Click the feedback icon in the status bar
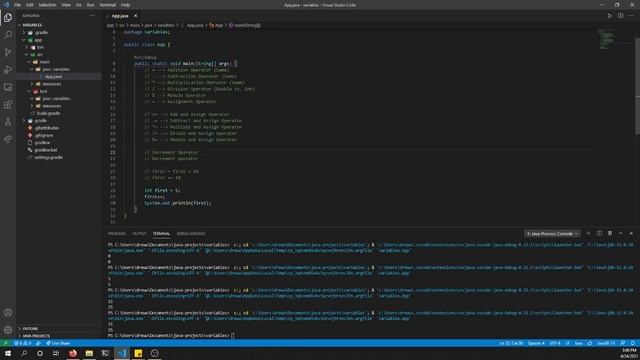 (622, 343)
